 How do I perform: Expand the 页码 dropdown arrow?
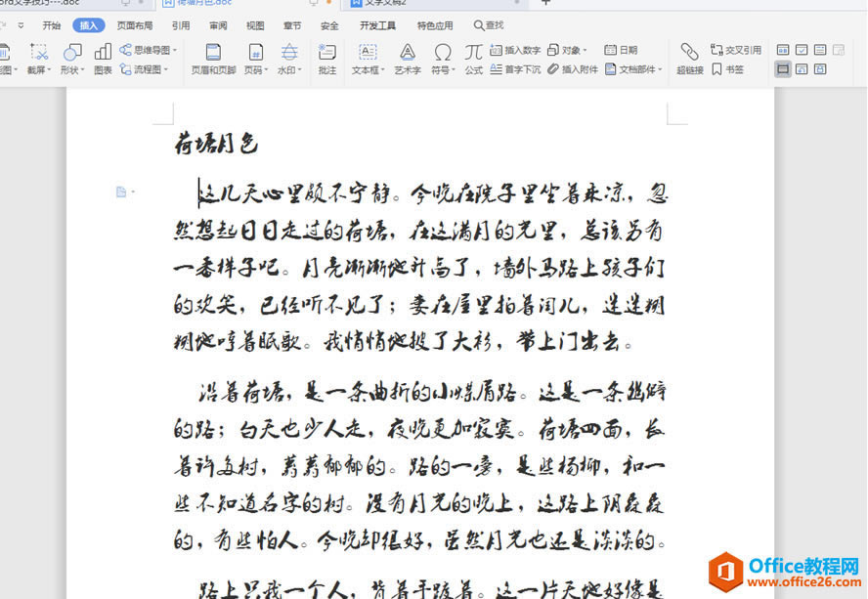click(266, 69)
